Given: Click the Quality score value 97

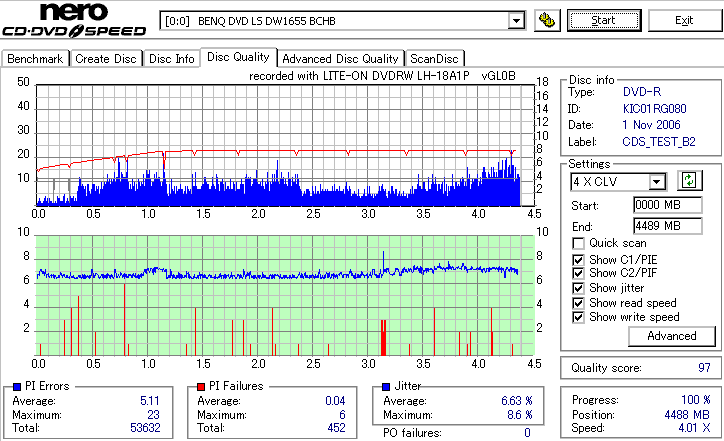Looking at the screenshot, I should coord(704,368).
